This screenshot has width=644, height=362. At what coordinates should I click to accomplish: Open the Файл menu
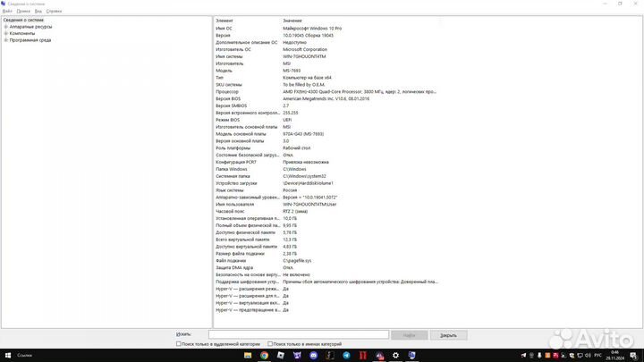click(x=7, y=11)
